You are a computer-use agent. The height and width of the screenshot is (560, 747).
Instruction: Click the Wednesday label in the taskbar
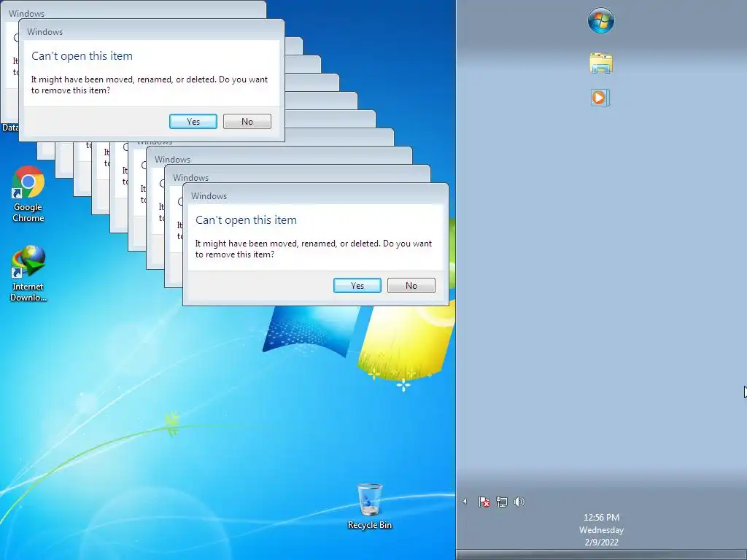[601, 529]
